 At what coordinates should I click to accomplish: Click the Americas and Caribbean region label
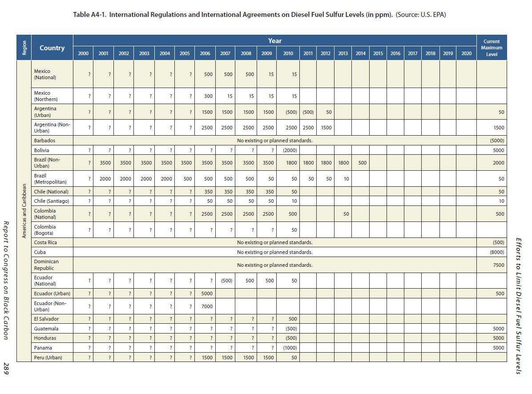[x=24, y=211]
